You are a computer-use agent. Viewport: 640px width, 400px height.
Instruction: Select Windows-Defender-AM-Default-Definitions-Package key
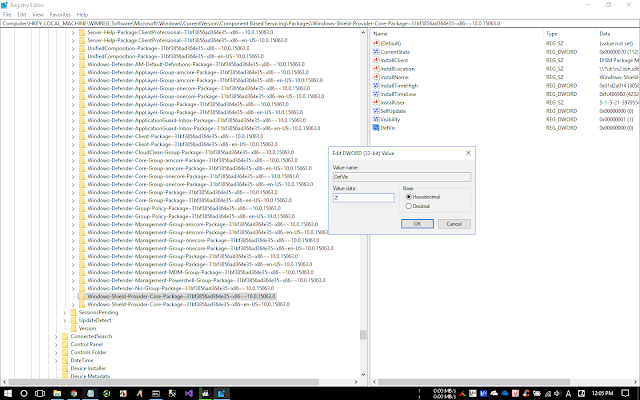pos(196,64)
